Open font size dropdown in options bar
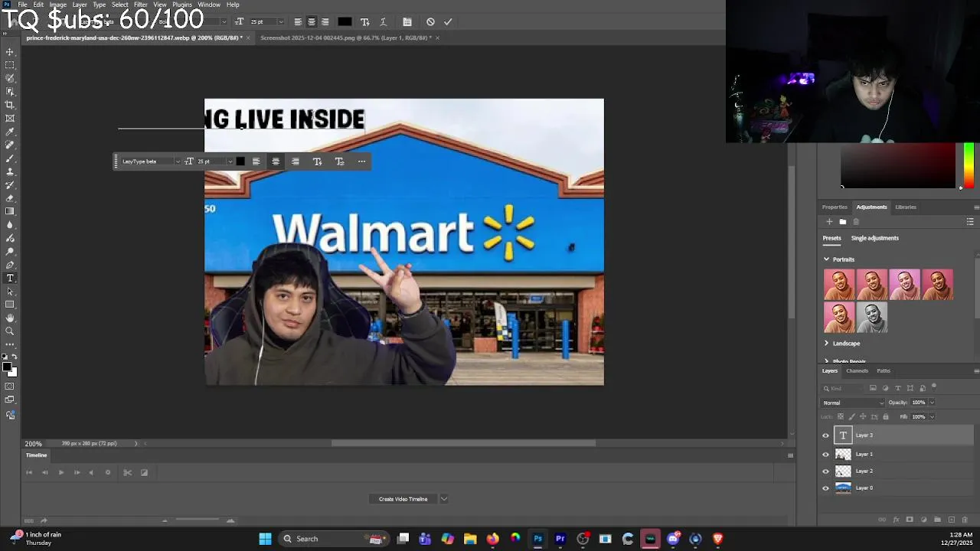Viewport: 980px width, 551px height. tap(280, 22)
